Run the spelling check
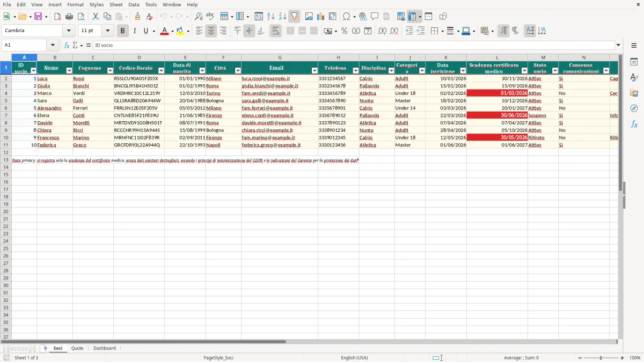This screenshot has height=362, width=644. click(210, 17)
